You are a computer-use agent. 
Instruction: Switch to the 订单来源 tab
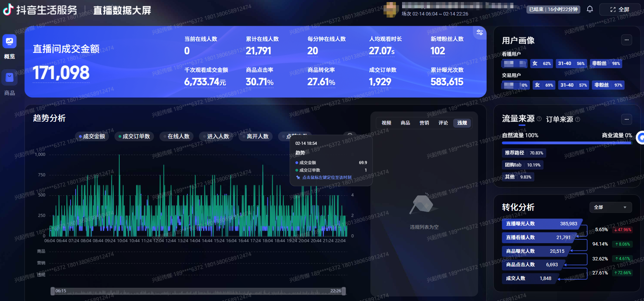tap(559, 119)
